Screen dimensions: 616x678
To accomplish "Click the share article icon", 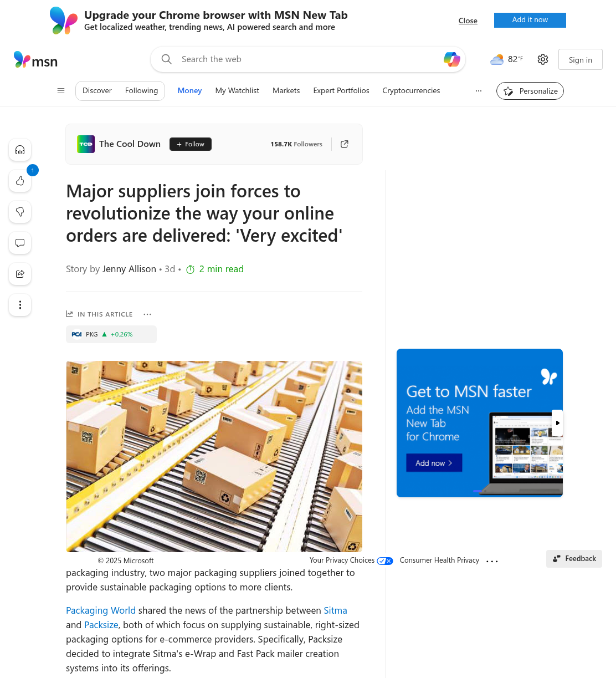I will click(20, 274).
